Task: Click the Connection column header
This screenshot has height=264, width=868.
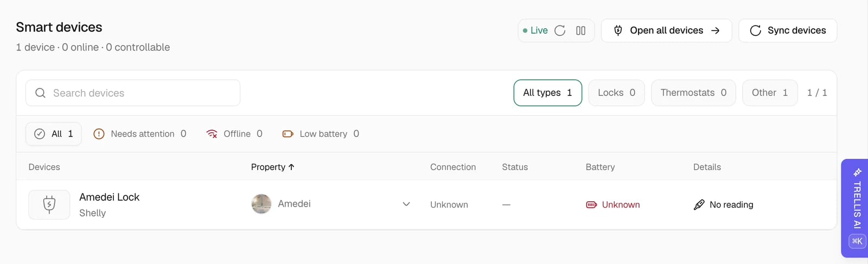Action: click(x=453, y=167)
